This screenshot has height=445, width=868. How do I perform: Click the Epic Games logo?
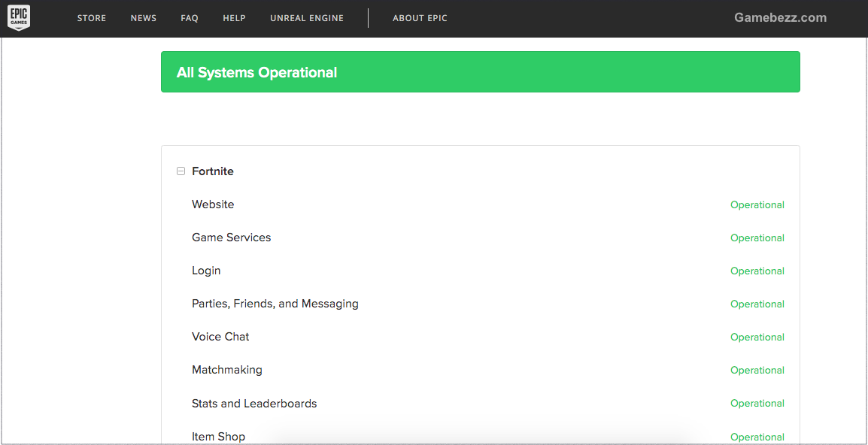(19, 18)
